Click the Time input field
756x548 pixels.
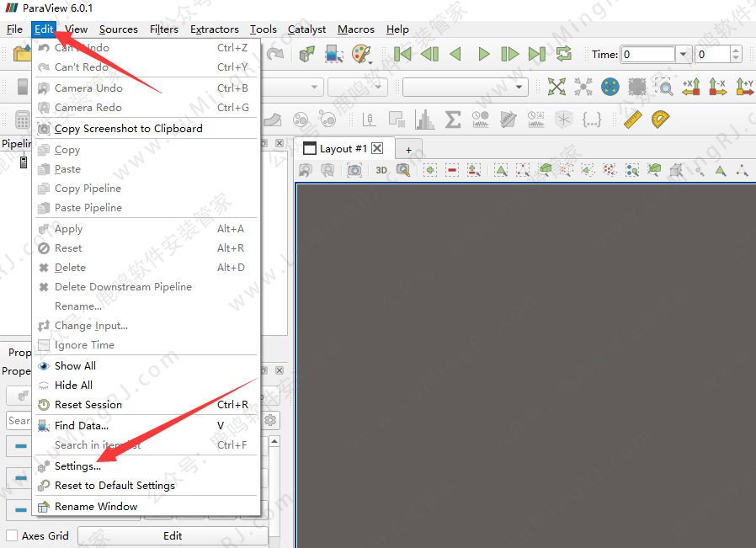(x=647, y=55)
